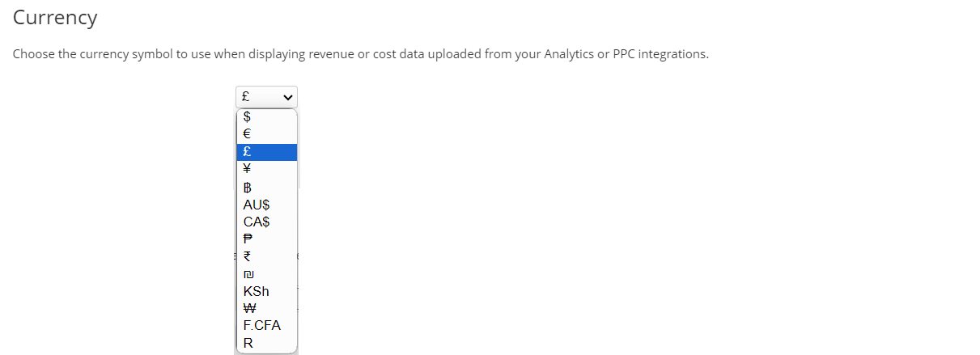
Task: Pick the ¥ yen currency option
Action: pyautogui.click(x=265, y=169)
